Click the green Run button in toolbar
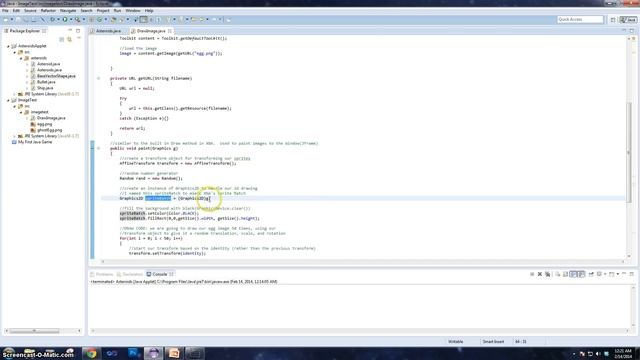640x360 pixels. pyautogui.click(x=65, y=20)
